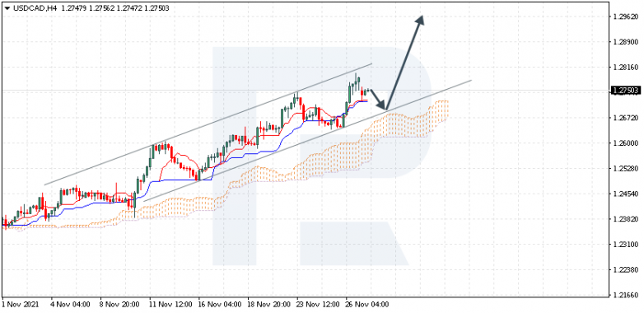Click the 1.22380 price axis label
Viewport: 644px width, 313px height.
pyautogui.click(x=626, y=270)
